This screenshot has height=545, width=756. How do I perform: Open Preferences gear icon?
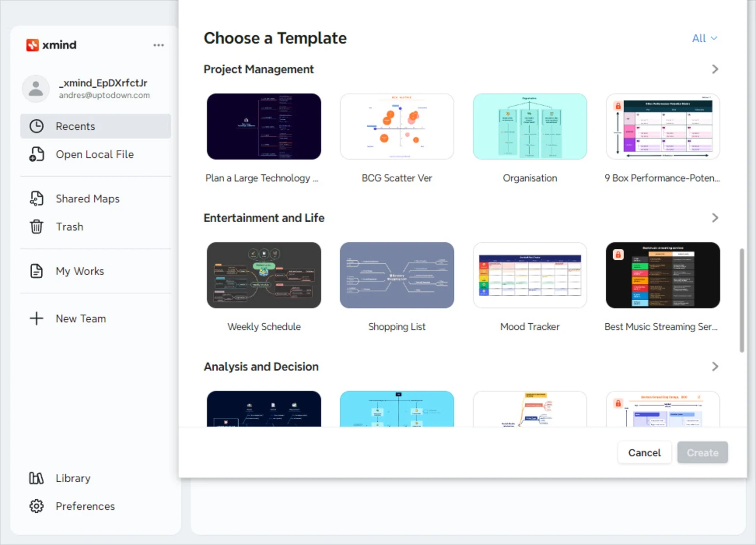coord(36,506)
